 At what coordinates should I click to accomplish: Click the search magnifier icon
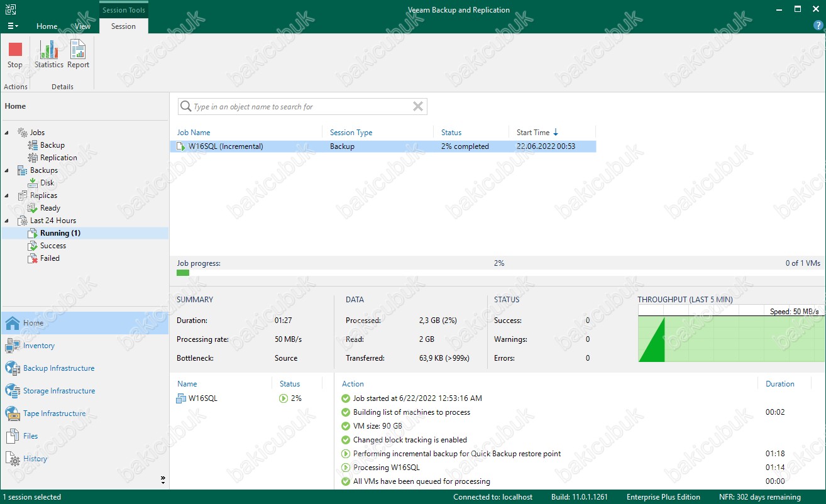[185, 107]
